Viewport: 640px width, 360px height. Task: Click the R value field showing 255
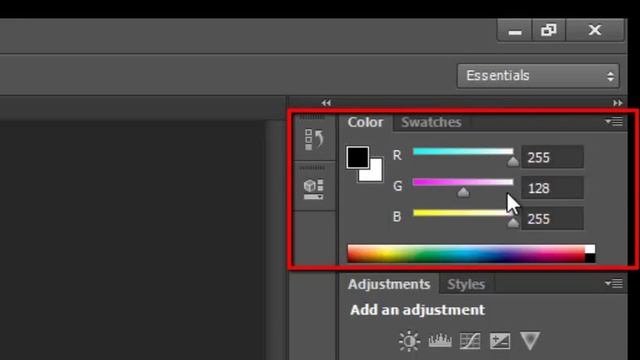pos(552,157)
